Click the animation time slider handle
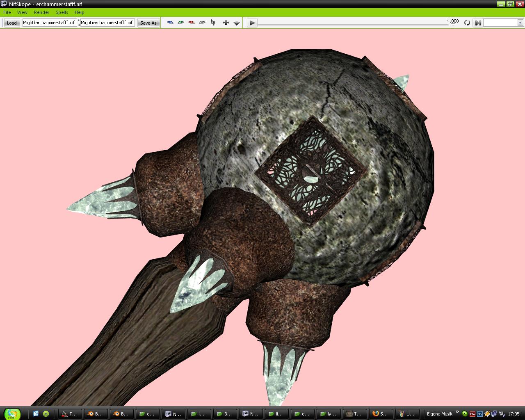 453,25
